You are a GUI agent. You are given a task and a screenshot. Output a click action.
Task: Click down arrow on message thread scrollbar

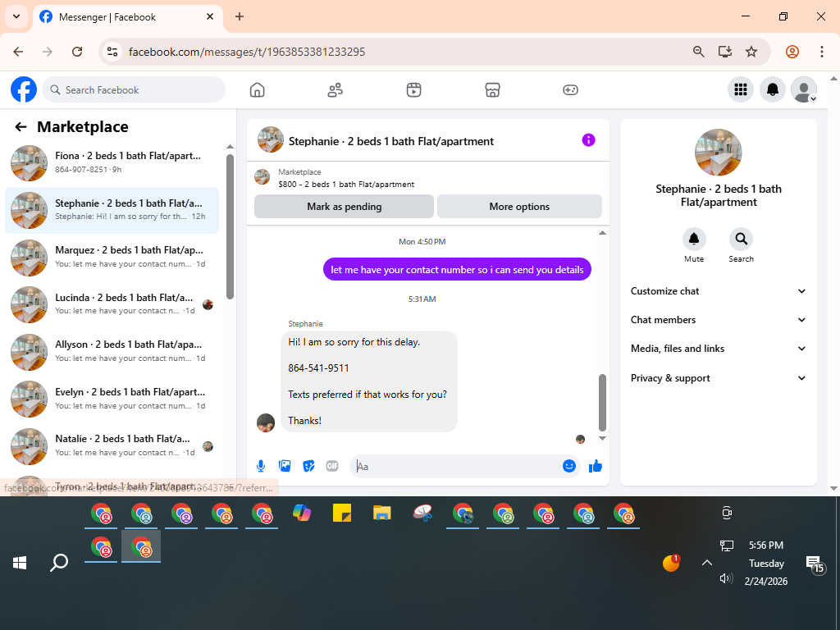click(x=602, y=438)
